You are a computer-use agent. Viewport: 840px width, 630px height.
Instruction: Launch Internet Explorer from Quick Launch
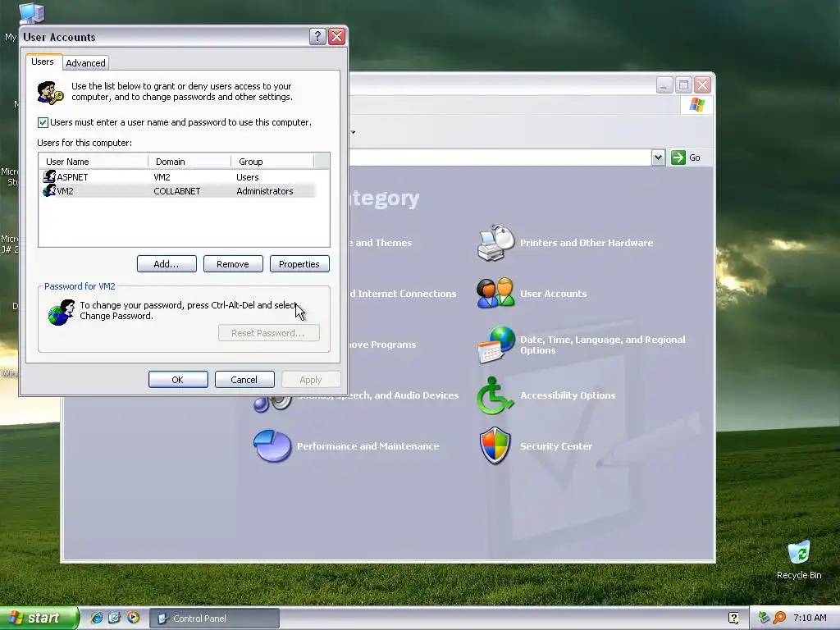pos(97,618)
